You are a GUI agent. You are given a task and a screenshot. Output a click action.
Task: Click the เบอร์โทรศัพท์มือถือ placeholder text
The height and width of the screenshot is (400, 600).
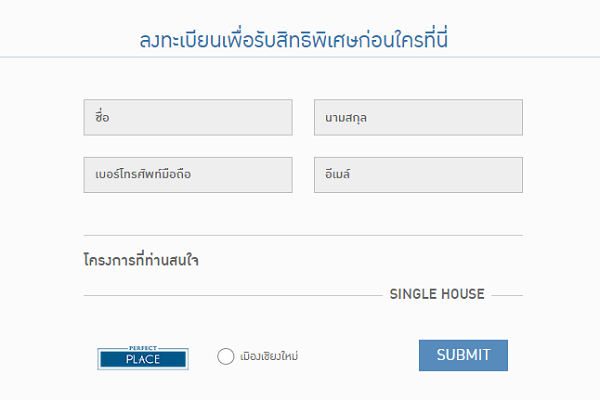[143, 174]
